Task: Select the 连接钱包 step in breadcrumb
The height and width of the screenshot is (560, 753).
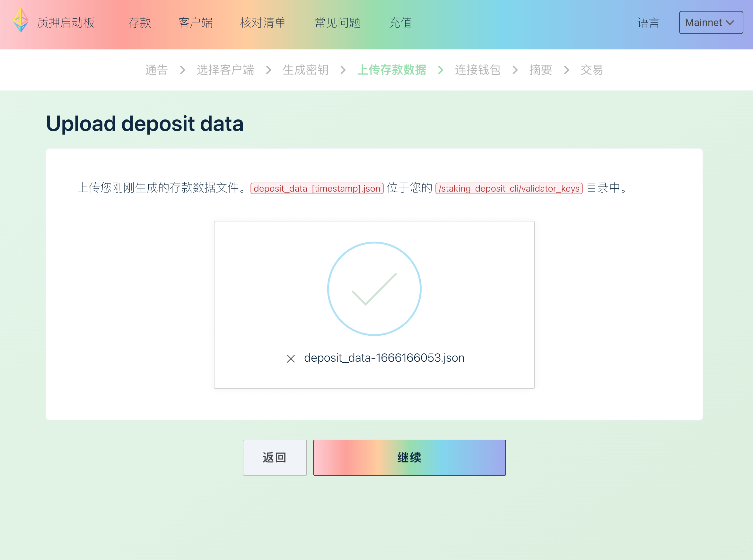Action: 477,70
